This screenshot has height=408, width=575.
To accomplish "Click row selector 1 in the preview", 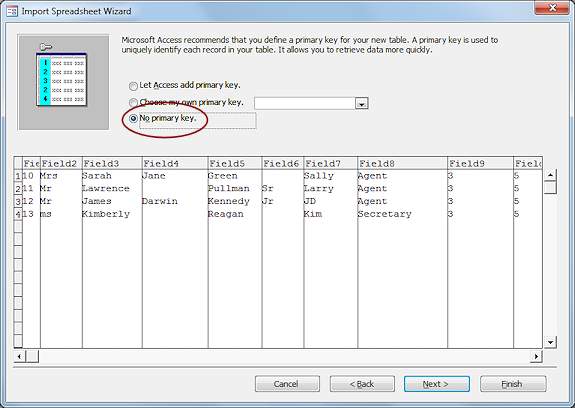I will (18, 176).
